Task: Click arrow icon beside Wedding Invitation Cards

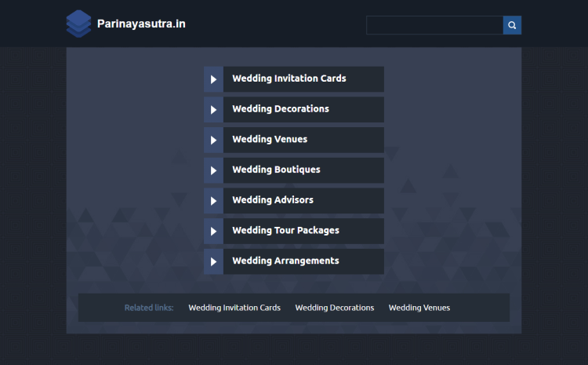Action: pyautogui.click(x=213, y=79)
